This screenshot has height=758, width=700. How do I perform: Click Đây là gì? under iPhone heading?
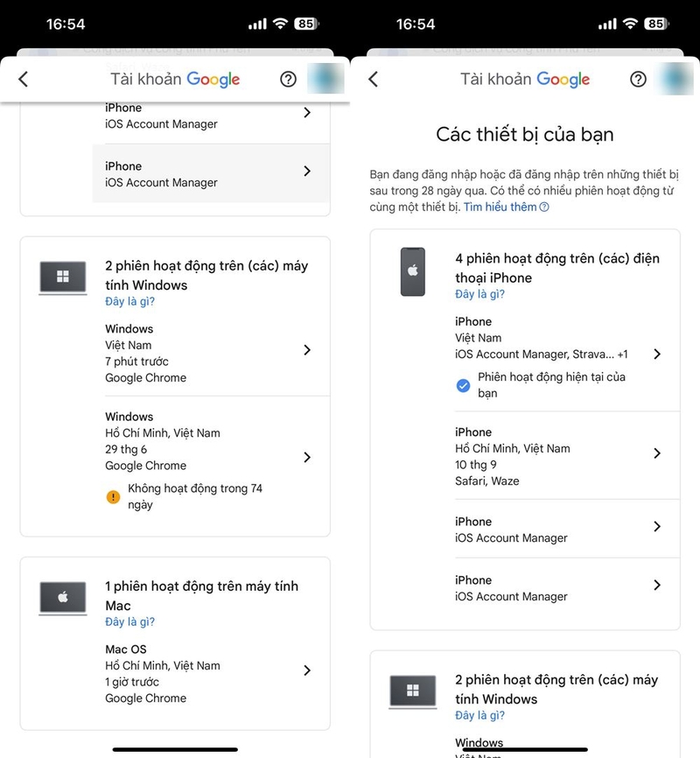[480, 294]
